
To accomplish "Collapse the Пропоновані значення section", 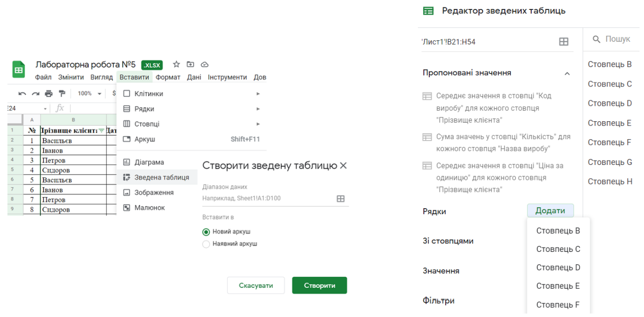I will 567,74.
